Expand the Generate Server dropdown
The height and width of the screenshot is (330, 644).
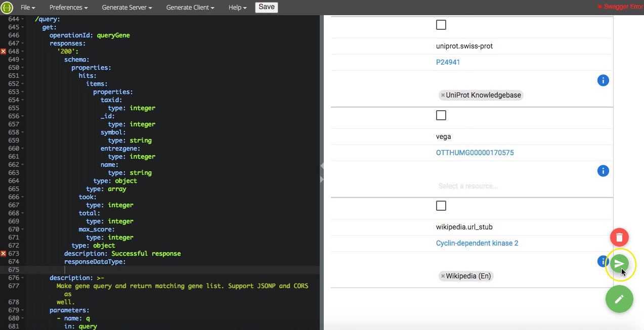pos(126,8)
